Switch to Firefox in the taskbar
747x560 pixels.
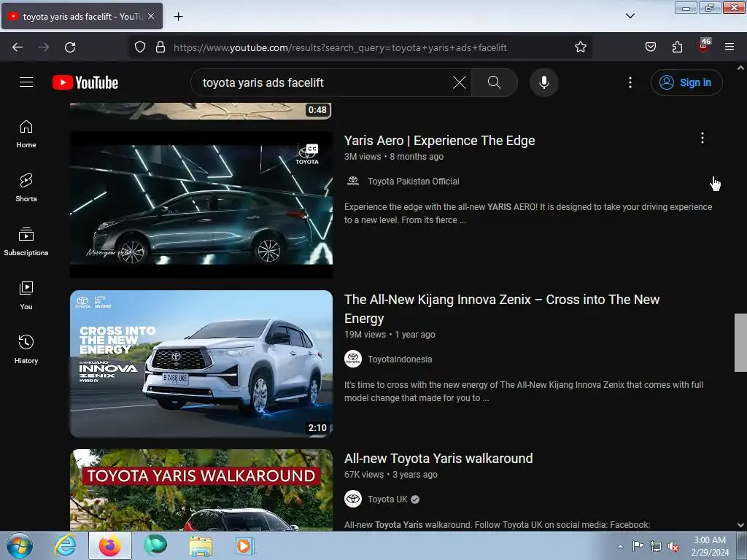tap(110, 545)
